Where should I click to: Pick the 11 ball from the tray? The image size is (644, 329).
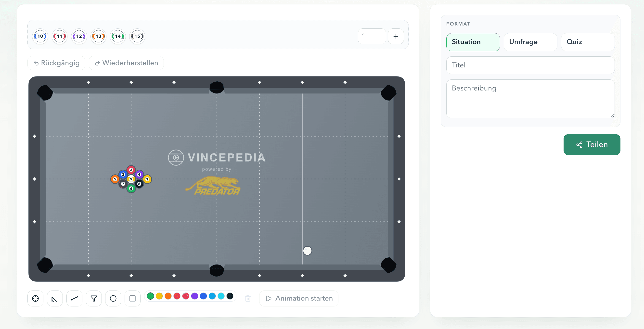(x=60, y=37)
